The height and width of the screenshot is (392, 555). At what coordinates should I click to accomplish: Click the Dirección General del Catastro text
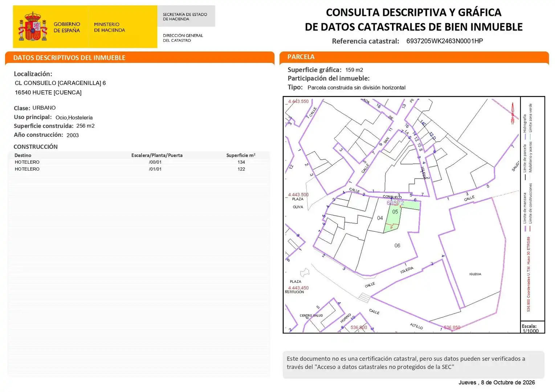click(x=183, y=38)
